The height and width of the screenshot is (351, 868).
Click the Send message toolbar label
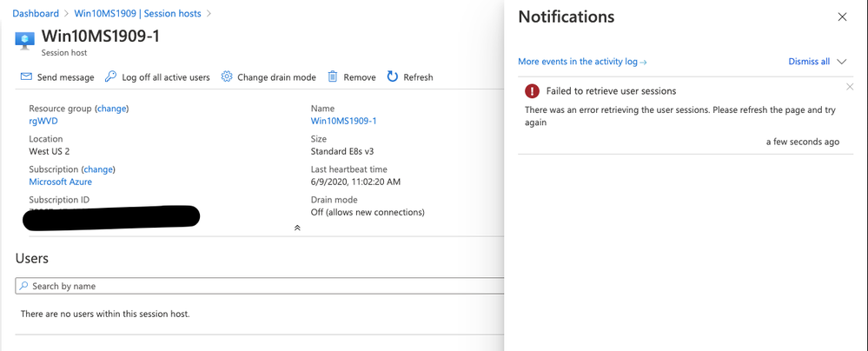(65, 77)
